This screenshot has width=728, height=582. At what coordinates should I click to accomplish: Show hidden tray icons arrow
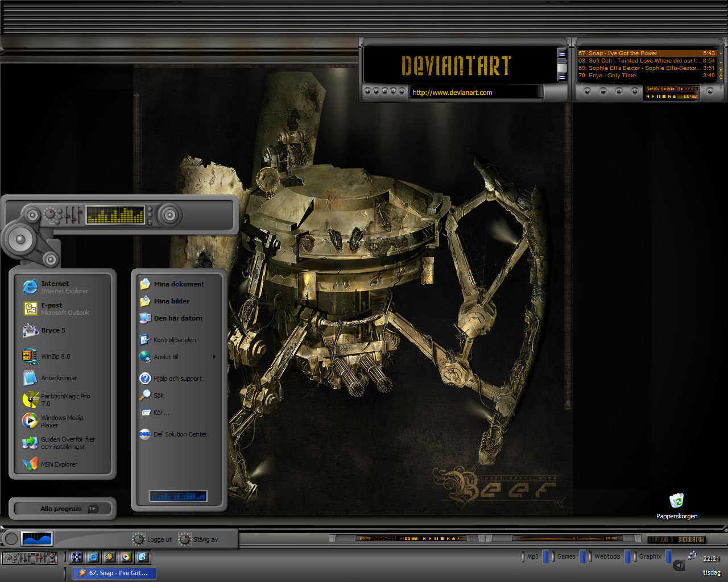pos(679,565)
